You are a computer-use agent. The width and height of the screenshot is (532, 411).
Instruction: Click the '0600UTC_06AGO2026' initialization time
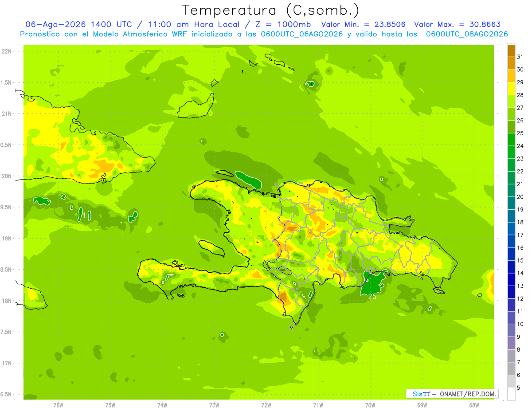[x=300, y=34]
